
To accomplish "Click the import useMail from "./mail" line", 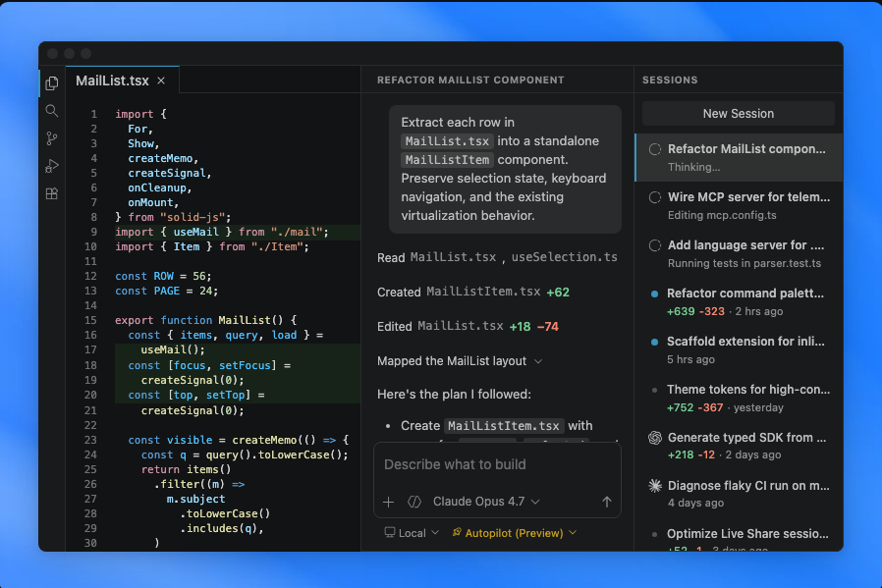I will coord(222,233).
